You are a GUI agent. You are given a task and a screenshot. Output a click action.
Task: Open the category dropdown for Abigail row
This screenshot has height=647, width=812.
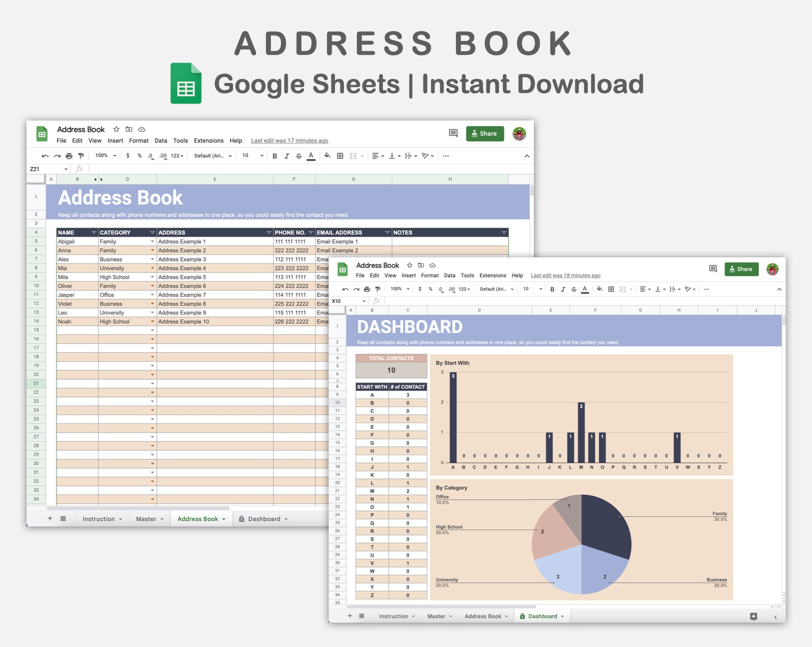152,242
